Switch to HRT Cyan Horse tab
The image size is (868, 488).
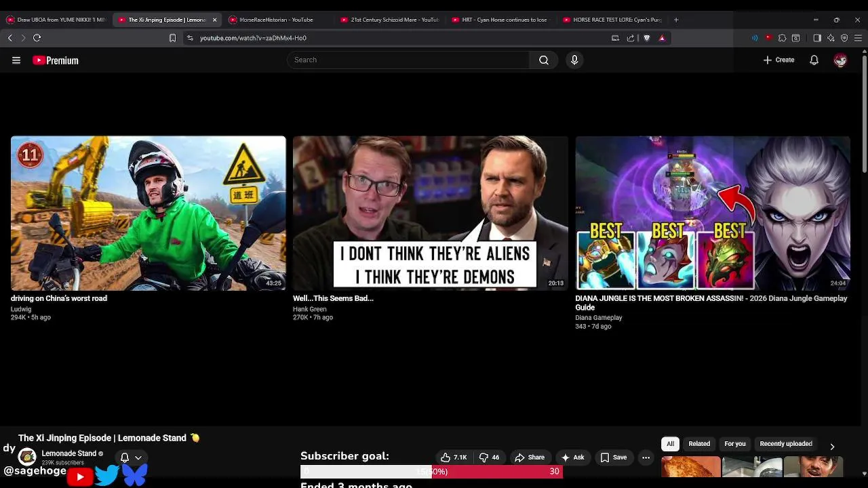click(500, 20)
